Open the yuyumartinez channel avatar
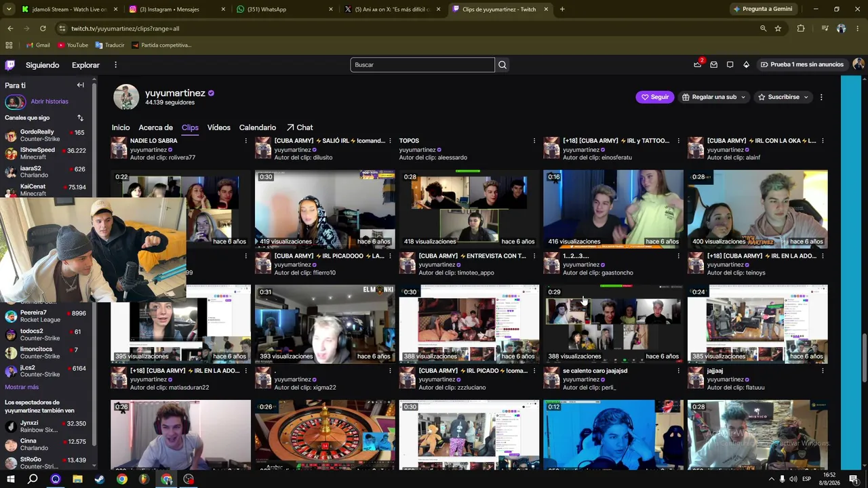Screen dimensions: 868x488 (x=126, y=97)
